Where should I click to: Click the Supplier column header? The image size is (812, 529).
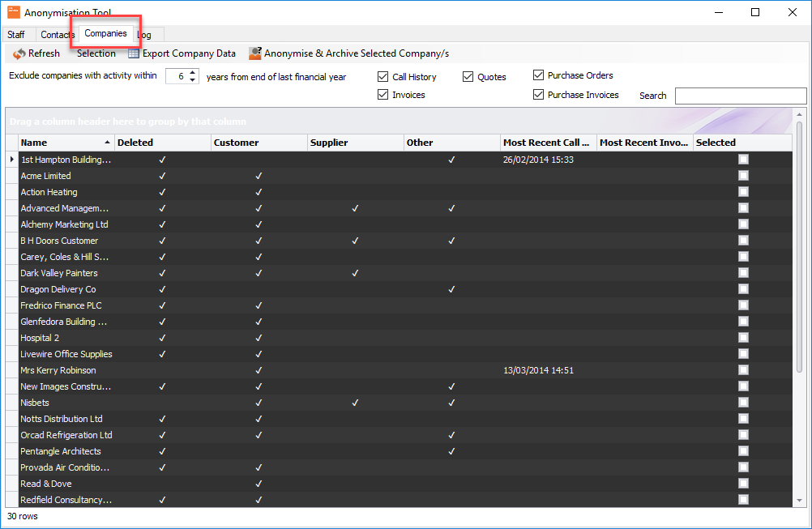pos(355,143)
